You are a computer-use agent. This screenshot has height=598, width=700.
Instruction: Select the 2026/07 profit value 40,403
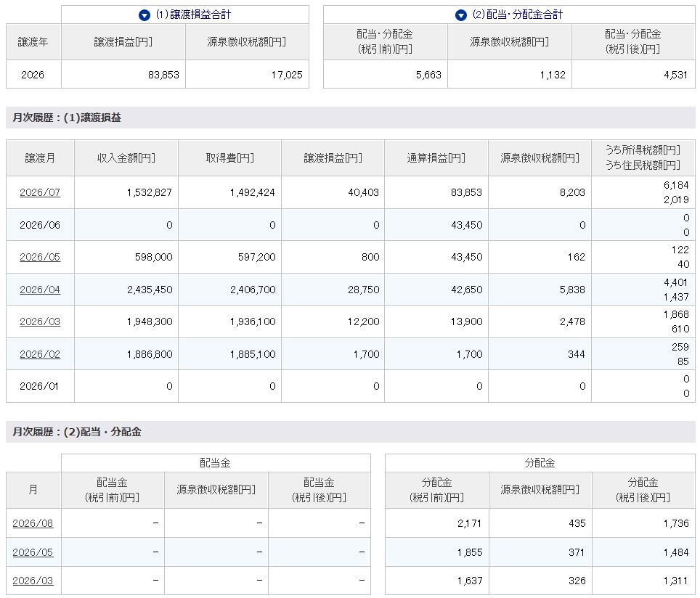pyautogui.click(x=363, y=192)
